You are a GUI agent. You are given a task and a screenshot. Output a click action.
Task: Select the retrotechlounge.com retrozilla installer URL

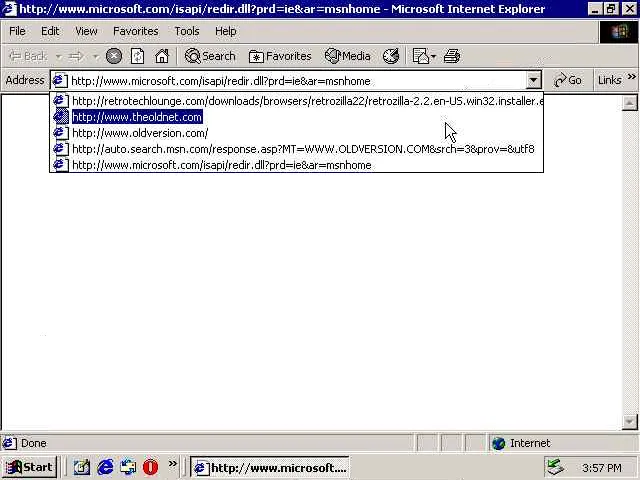click(297, 101)
